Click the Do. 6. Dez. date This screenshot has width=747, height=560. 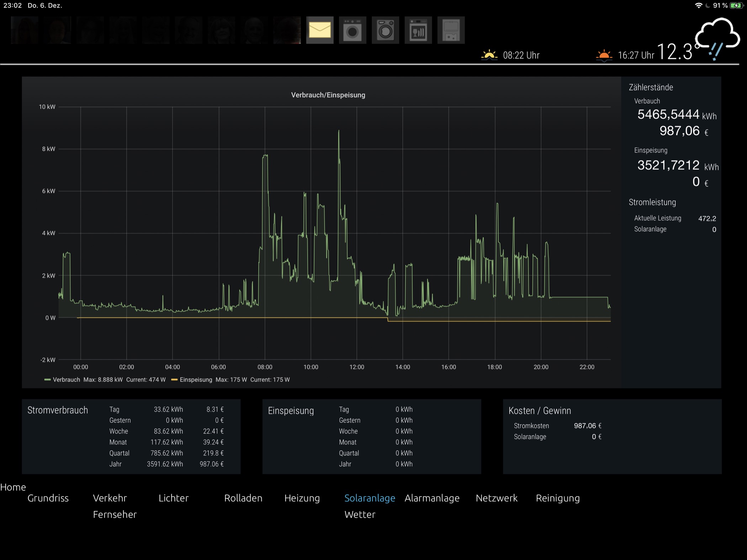click(45, 5)
